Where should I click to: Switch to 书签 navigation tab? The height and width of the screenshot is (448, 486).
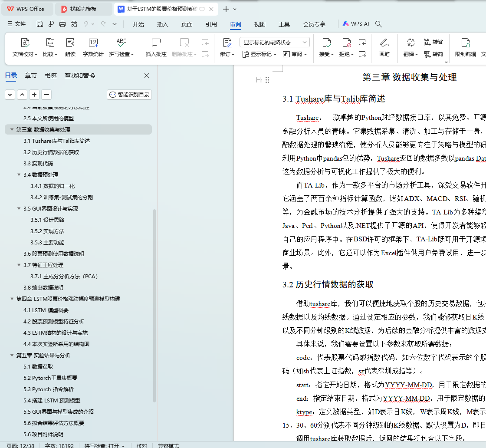coord(50,76)
